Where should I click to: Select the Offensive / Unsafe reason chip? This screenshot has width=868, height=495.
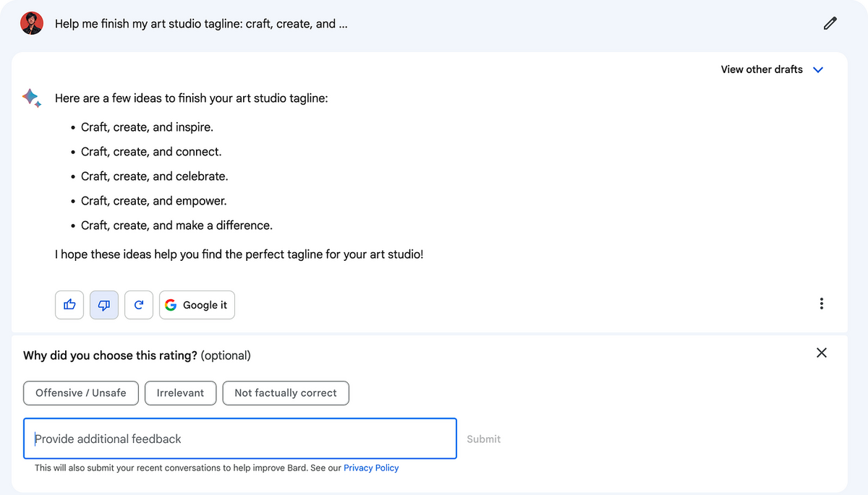81,393
